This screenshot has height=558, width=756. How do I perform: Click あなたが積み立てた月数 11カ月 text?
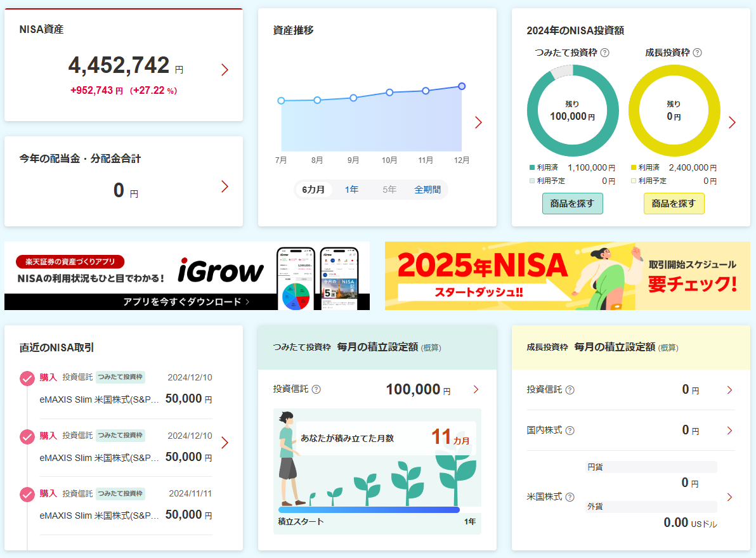coord(386,438)
